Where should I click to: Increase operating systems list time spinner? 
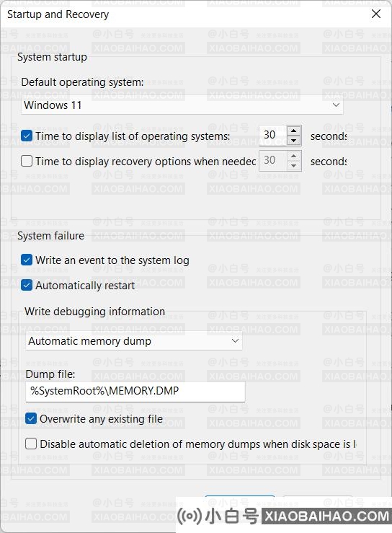tap(293, 131)
